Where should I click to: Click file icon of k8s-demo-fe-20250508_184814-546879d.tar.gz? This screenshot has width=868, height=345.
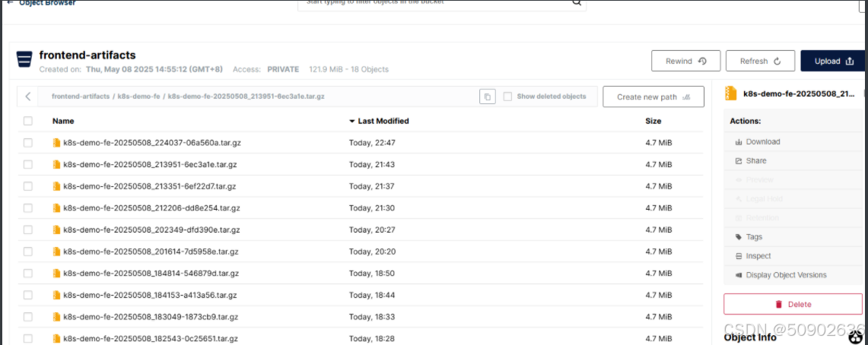tap(56, 273)
